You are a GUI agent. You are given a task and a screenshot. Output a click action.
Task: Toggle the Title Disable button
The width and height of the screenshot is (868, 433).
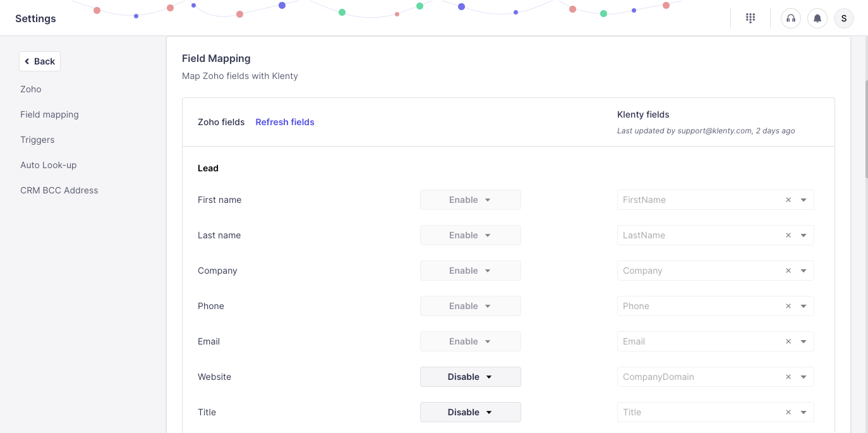[x=470, y=412]
